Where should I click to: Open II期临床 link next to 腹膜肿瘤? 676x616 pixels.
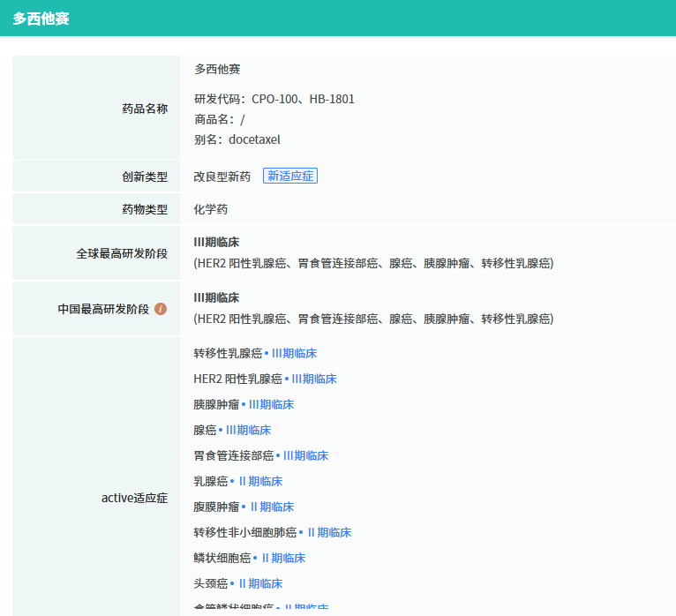272,507
